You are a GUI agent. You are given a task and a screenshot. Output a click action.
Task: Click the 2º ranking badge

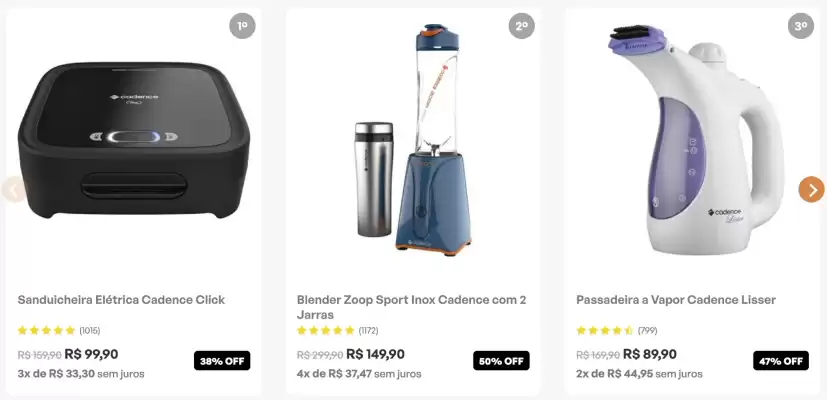point(521,26)
